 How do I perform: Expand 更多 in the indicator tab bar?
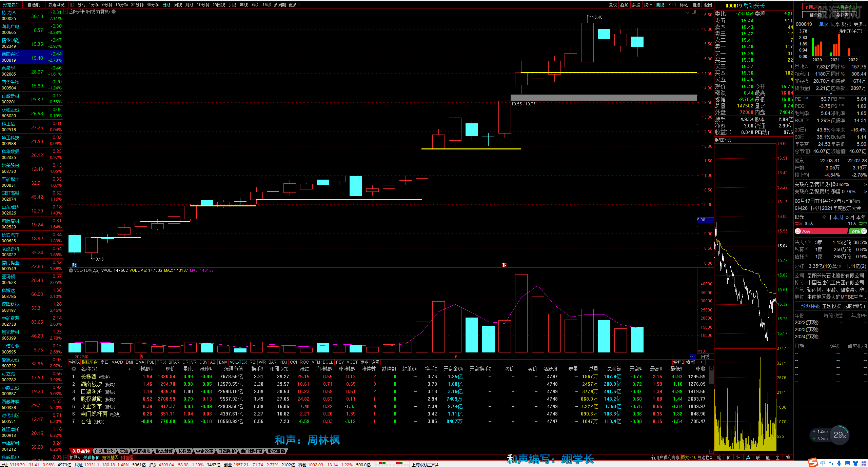click(364, 362)
